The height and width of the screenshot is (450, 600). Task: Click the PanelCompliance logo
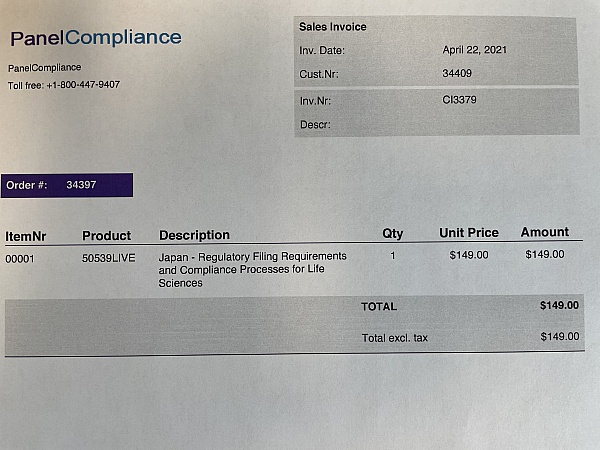pyautogui.click(x=96, y=38)
